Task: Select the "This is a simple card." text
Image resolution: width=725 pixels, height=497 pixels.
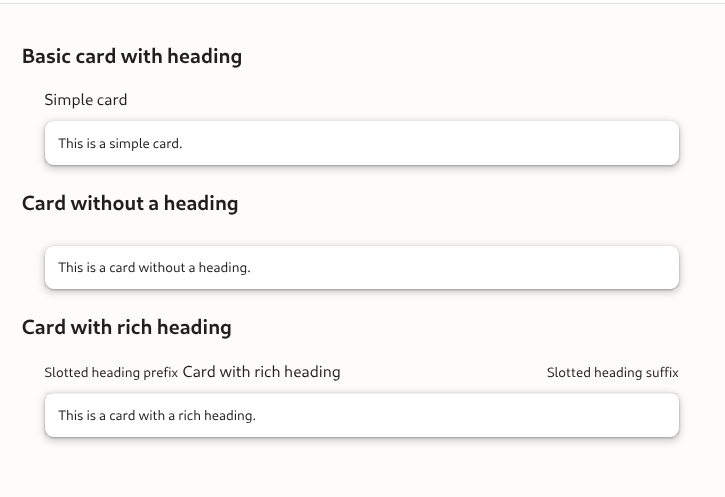Action: 120,144
